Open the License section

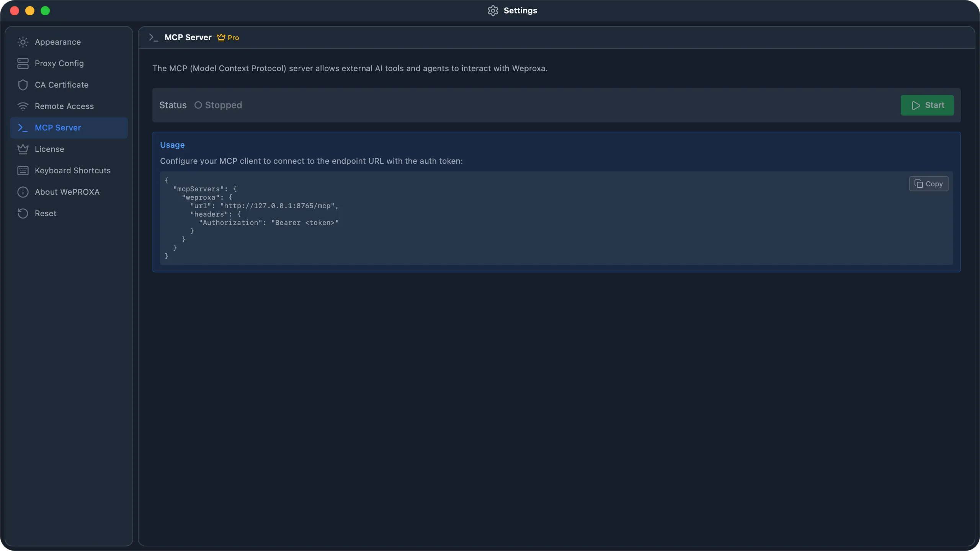click(x=69, y=149)
